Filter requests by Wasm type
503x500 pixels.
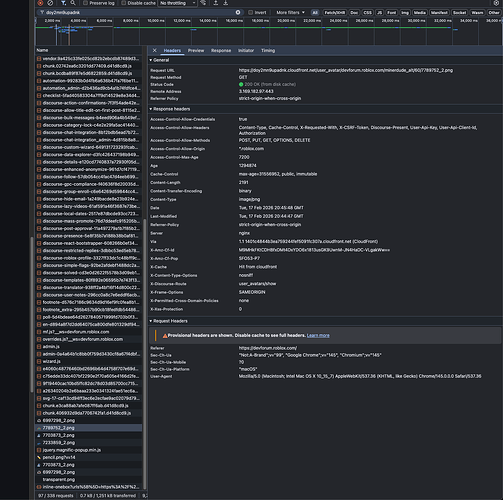click(x=477, y=12)
